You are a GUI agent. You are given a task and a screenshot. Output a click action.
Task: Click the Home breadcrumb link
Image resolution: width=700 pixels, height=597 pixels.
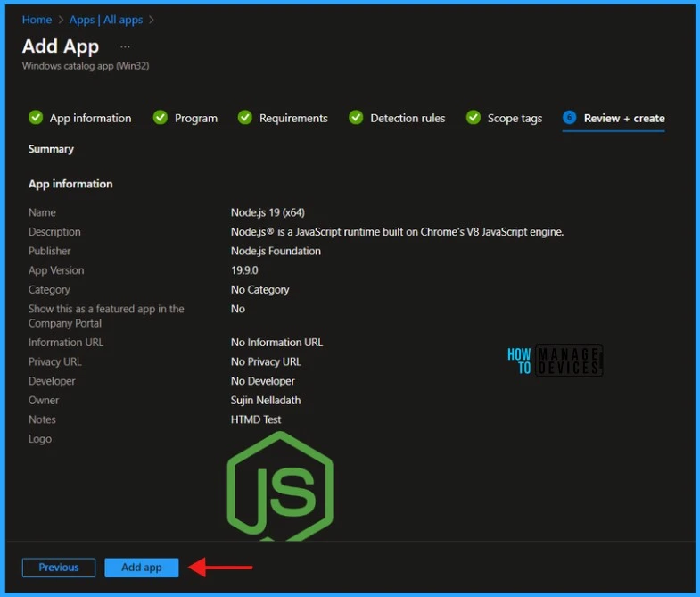point(37,20)
